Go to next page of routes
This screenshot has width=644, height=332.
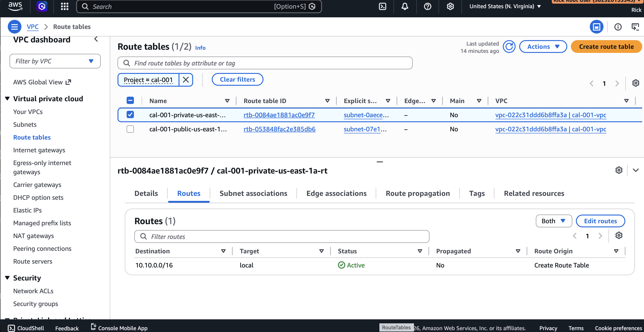coord(600,236)
